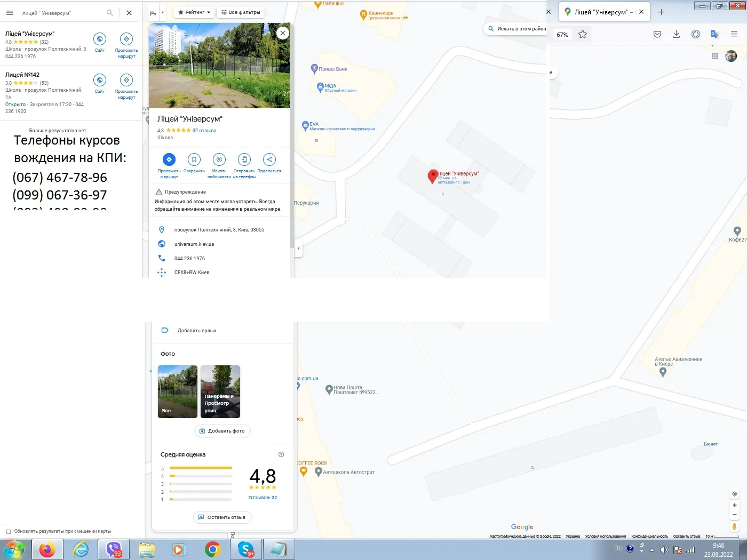Viewport: 747px width, 560px height.
Task: Launch Google Chrome from the taskbar
Action: pos(212,549)
